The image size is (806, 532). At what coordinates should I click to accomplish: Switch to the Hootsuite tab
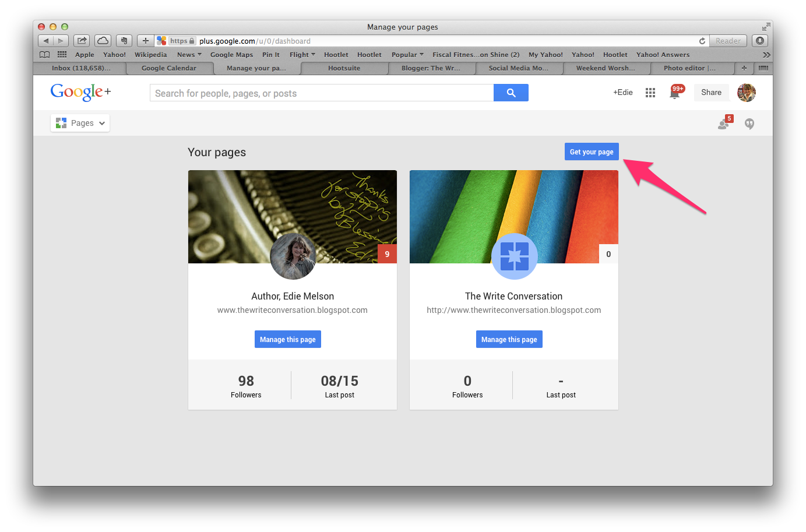pos(344,68)
